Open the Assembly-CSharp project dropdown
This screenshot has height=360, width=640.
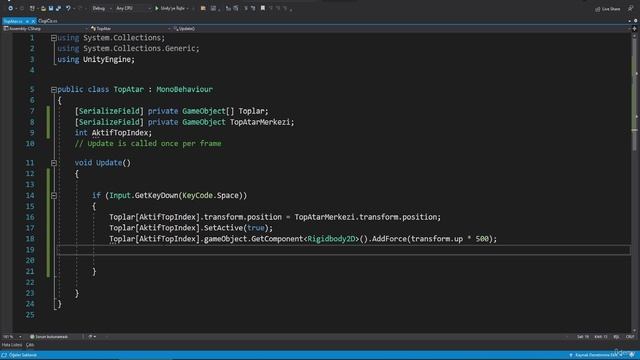tap(45, 29)
